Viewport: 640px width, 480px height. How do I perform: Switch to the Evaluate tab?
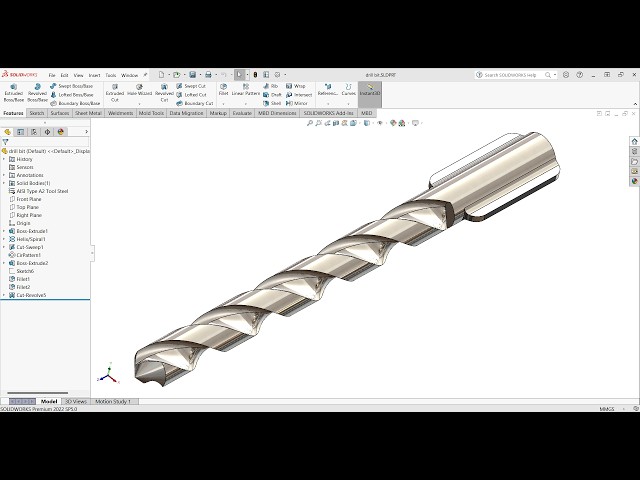coord(242,113)
